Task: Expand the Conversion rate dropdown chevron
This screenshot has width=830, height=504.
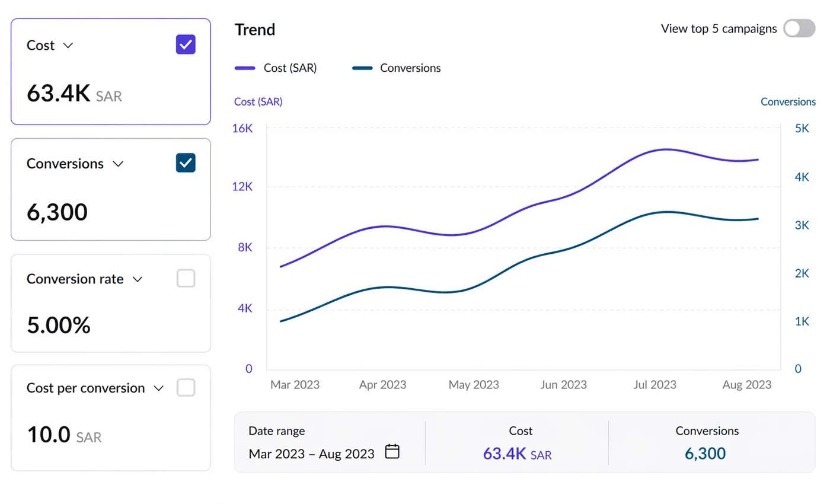Action: pos(138,279)
